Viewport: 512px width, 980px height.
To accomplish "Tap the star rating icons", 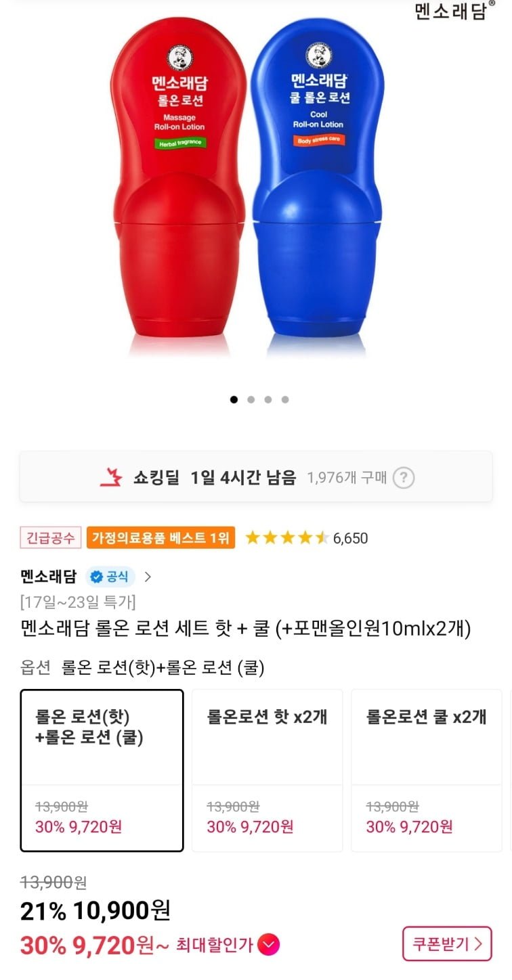I will click(286, 538).
